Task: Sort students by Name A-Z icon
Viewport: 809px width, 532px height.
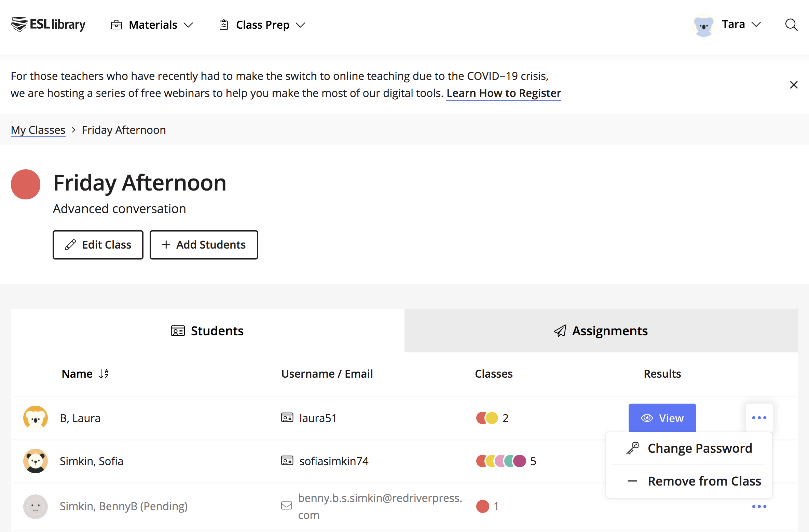Action: pyautogui.click(x=104, y=374)
